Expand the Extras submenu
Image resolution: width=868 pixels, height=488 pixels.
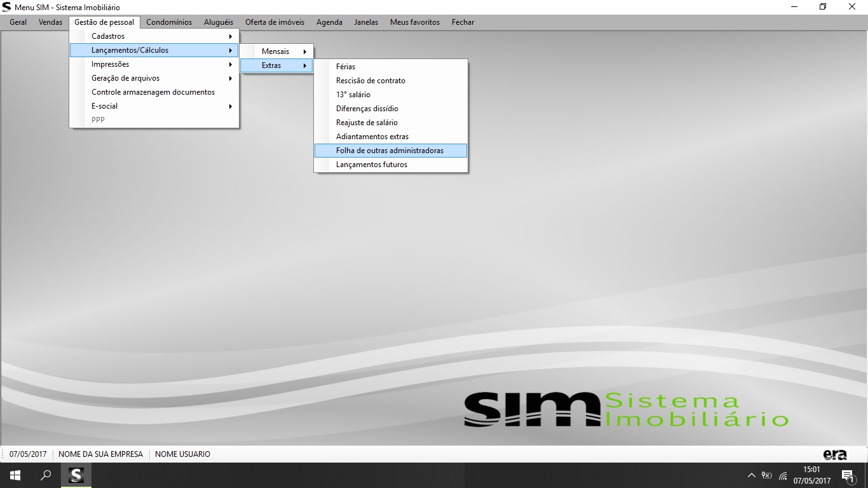[x=276, y=65]
